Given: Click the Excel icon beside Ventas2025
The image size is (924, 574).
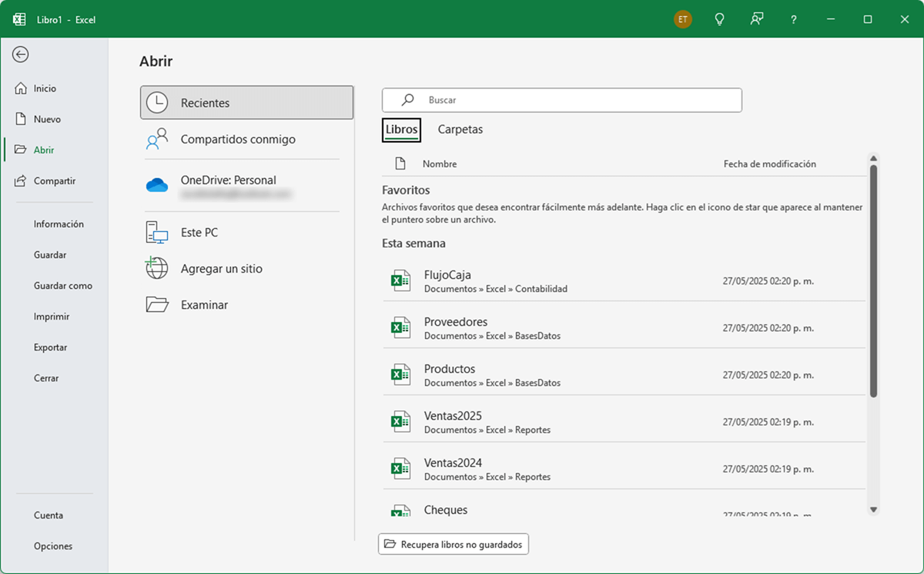Looking at the screenshot, I should click(400, 422).
